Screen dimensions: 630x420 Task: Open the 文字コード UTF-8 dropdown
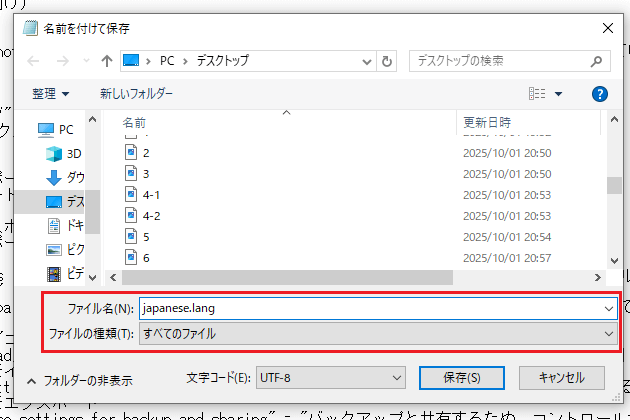[330, 378]
